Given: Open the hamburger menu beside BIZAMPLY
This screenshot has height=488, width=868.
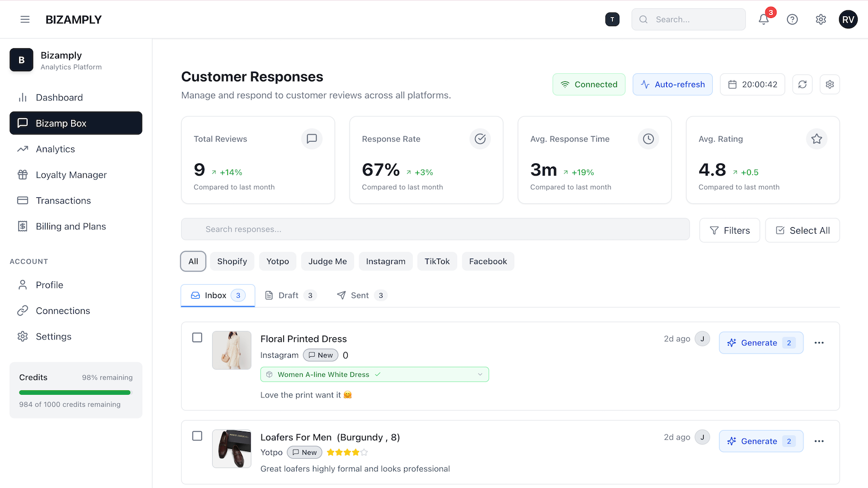Looking at the screenshot, I should tap(25, 19).
